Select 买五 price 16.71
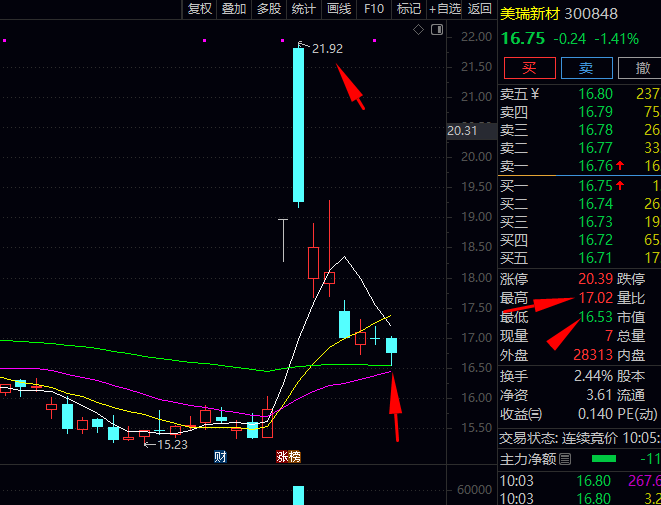The width and height of the screenshot is (661, 505). point(596,258)
